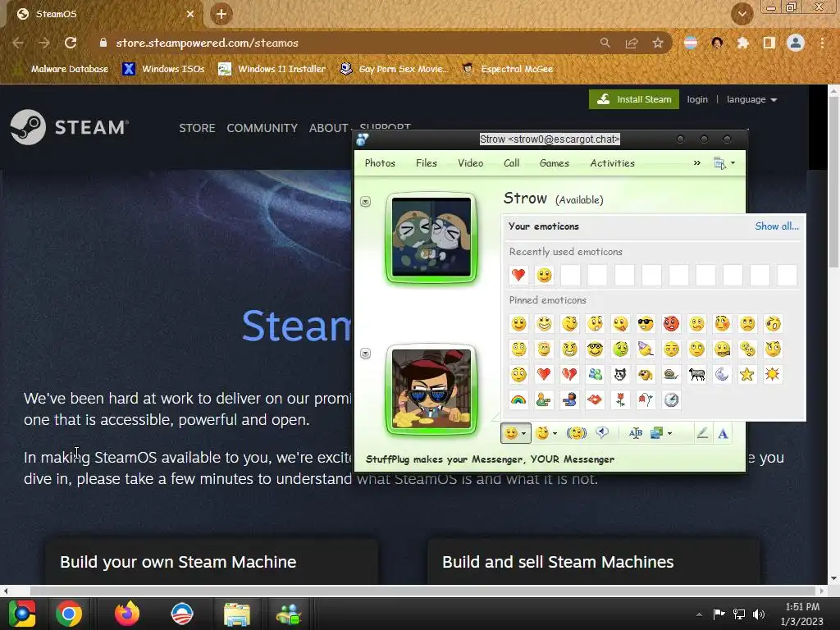Image resolution: width=840 pixels, height=630 pixels.
Task: Click the Chrome address bar URL
Action: pos(208,43)
